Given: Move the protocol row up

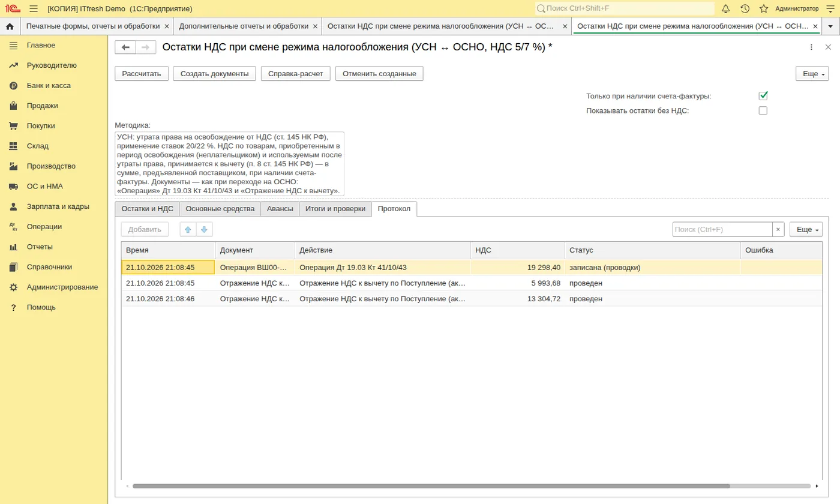Looking at the screenshot, I should (x=188, y=229).
